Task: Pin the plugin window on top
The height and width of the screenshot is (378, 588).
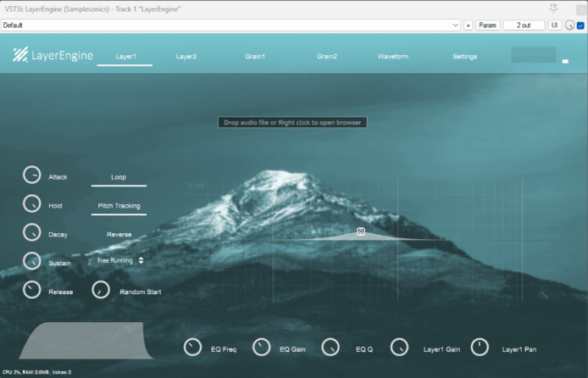Action: coord(554,8)
